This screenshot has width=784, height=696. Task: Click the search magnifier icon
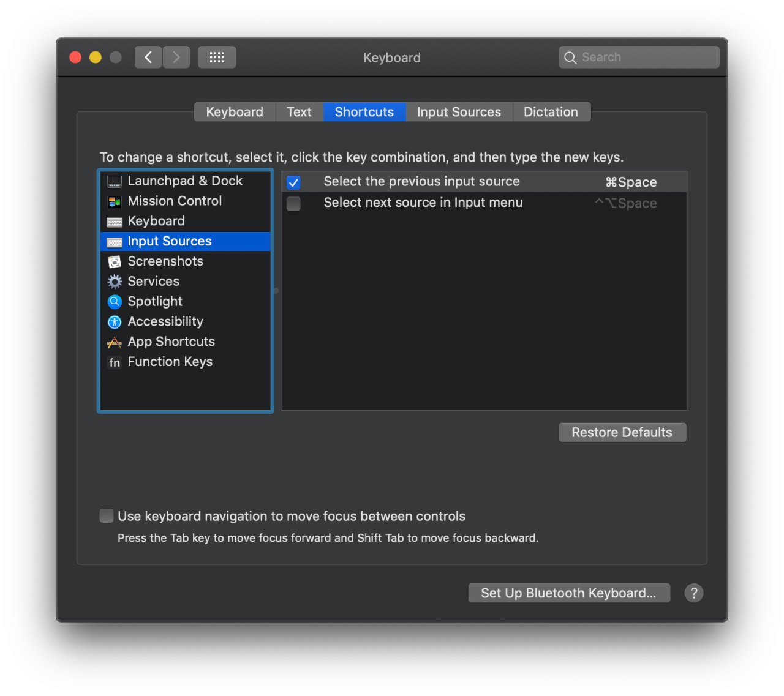tap(570, 58)
